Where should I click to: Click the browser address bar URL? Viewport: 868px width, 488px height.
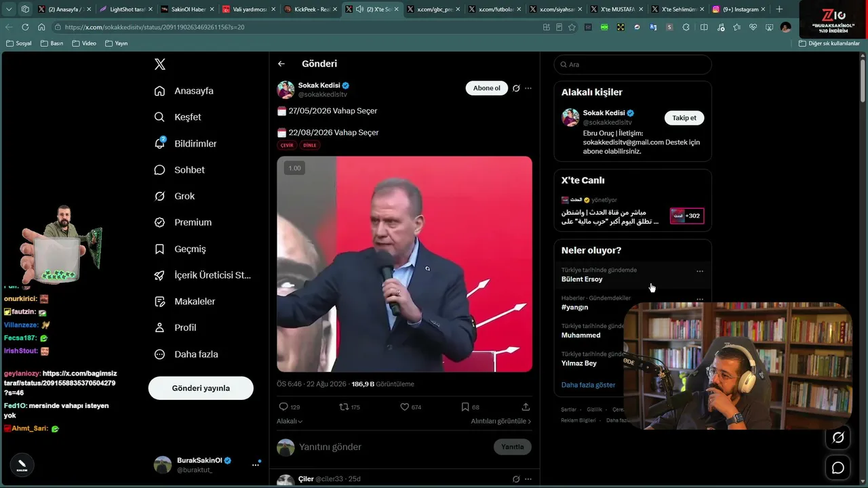[x=155, y=27]
